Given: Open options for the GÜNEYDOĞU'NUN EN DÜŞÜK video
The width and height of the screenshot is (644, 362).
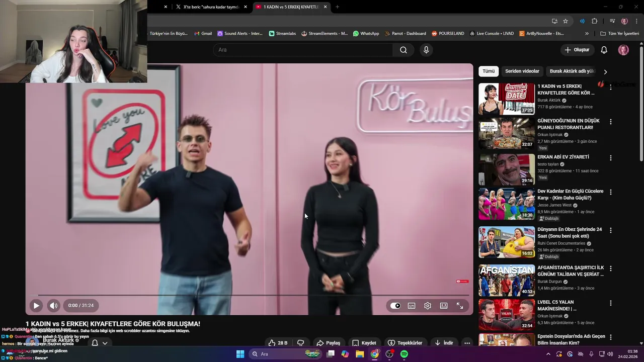Looking at the screenshot, I should (611, 122).
